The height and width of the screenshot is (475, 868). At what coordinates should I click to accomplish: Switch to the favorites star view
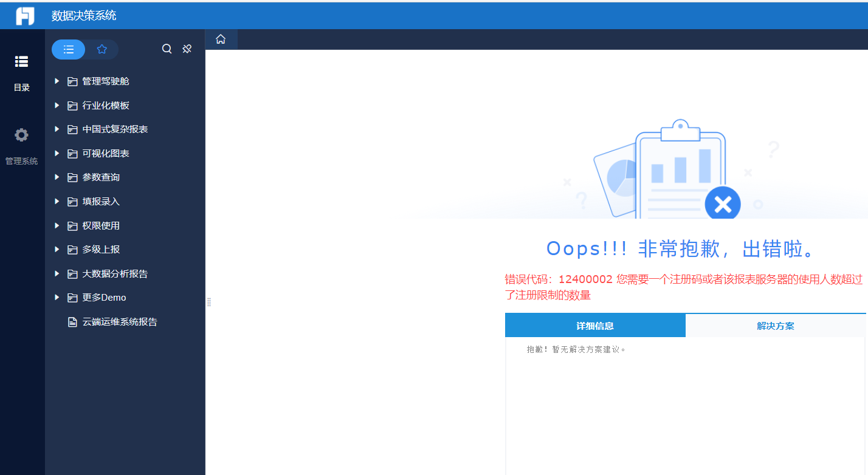click(102, 49)
